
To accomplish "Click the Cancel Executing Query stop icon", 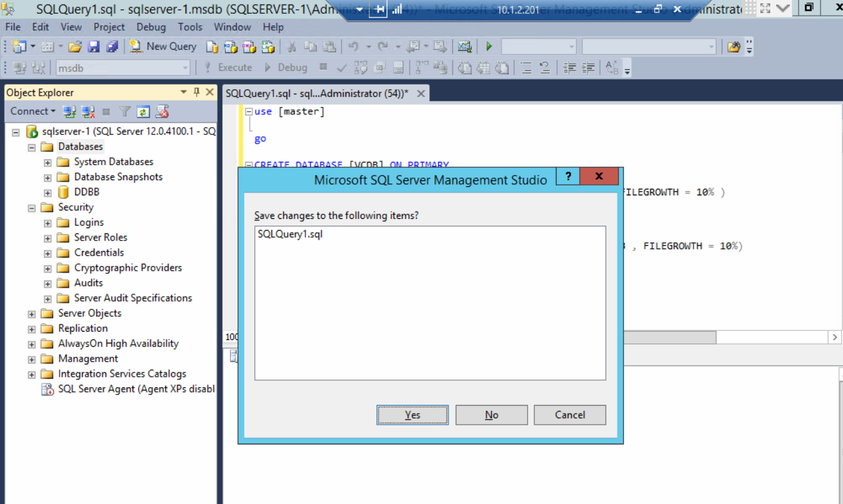I will [x=323, y=67].
